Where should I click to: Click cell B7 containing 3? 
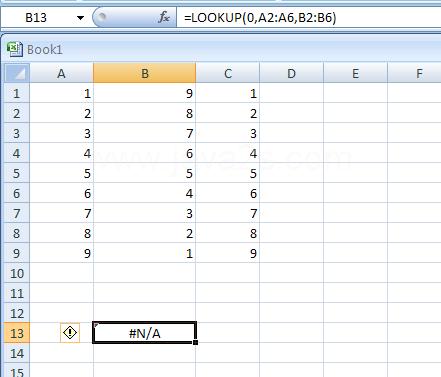coord(145,213)
